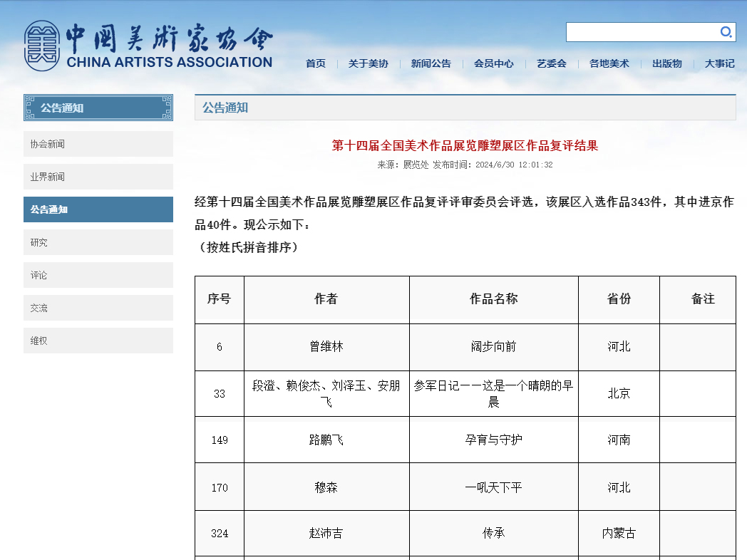Click the China Artists Association logo
The width and height of the screenshot is (747, 560).
[148, 47]
